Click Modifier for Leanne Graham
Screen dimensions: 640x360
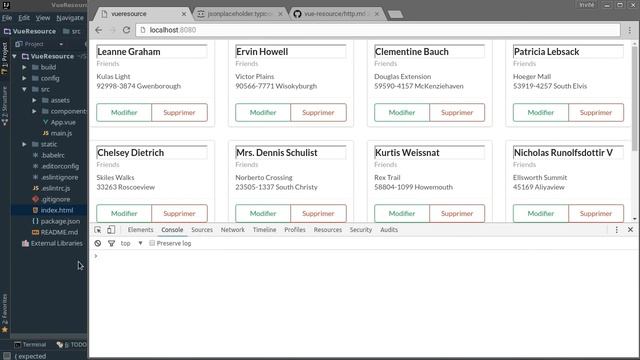pyautogui.click(x=124, y=113)
